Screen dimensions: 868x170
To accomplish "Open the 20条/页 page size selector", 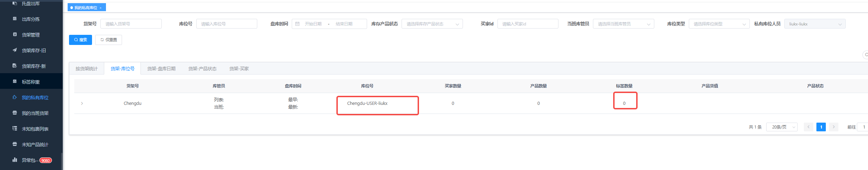I will click(x=782, y=127).
